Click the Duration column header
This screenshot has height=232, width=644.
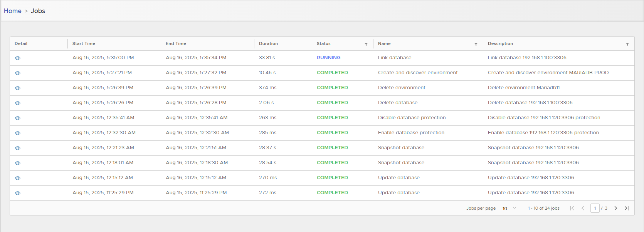(268, 43)
